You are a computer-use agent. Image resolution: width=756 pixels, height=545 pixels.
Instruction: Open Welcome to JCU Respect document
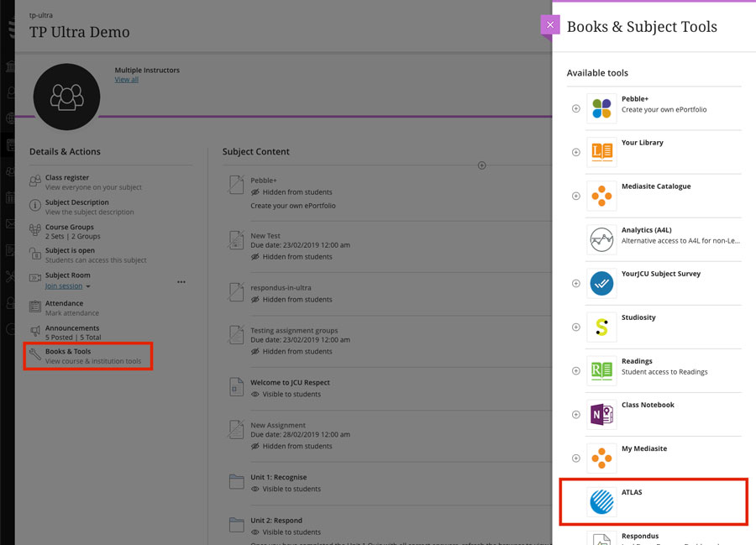(x=291, y=383)
